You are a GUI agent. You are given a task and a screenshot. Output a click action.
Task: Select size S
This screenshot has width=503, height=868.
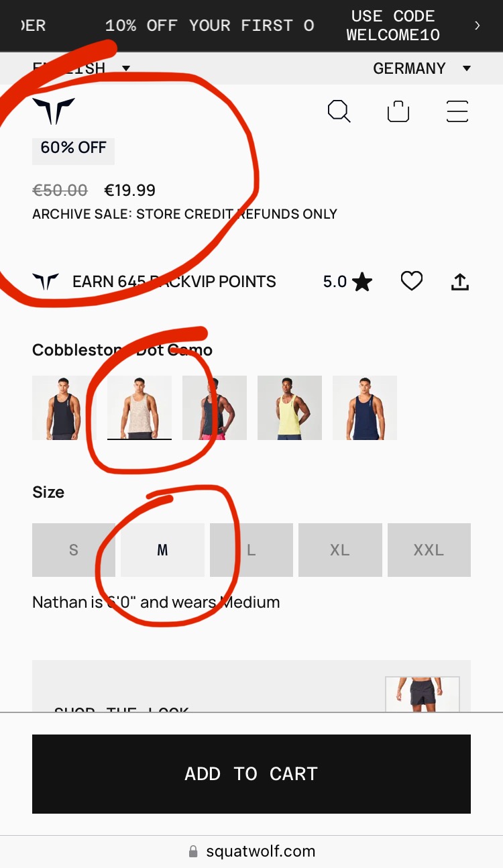pyautogui.click(x=74, y=550)
